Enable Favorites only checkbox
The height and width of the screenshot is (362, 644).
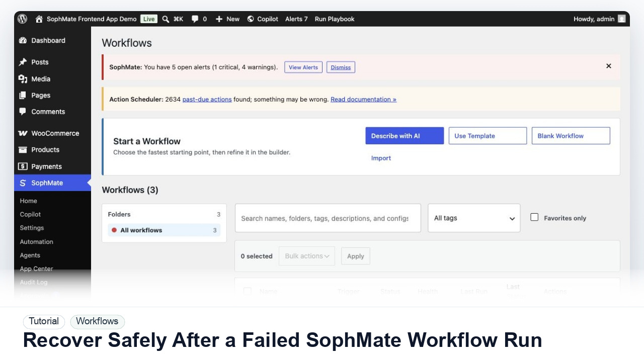point(534,217)
